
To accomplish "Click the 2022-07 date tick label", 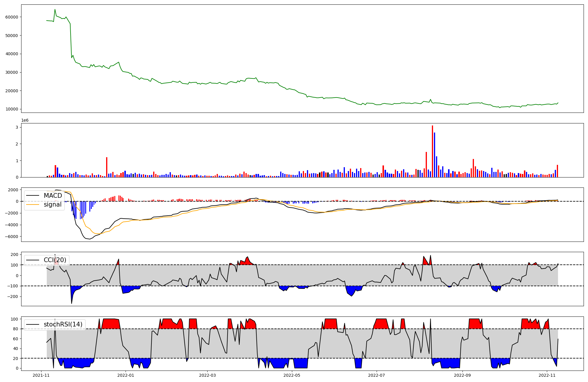I will pos(377,375).
